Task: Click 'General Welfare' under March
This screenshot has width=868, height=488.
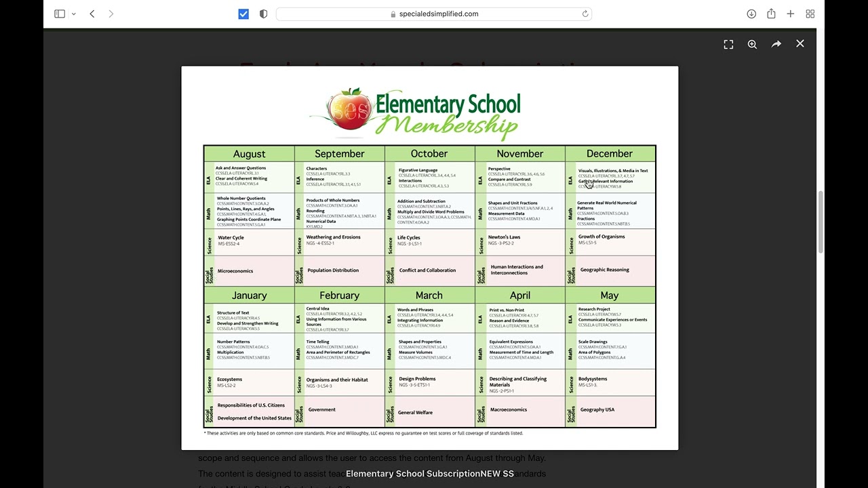Action: (x=415, y=412)
